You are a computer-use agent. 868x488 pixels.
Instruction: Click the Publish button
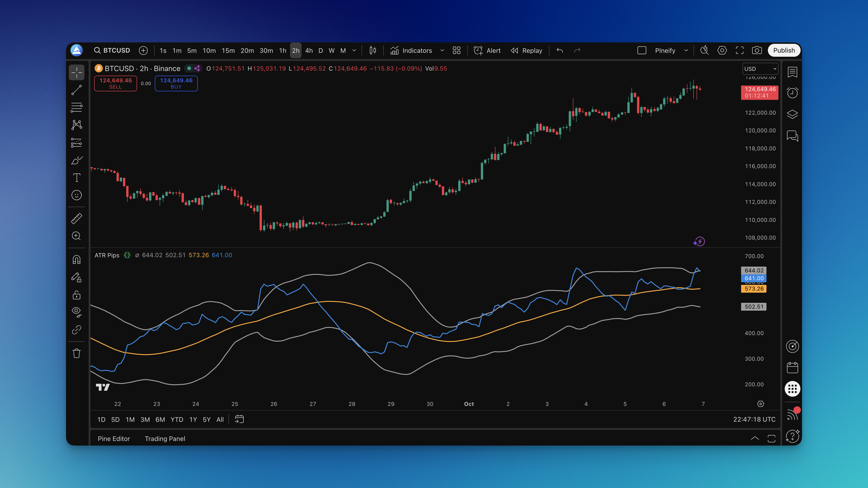[783, 51]
